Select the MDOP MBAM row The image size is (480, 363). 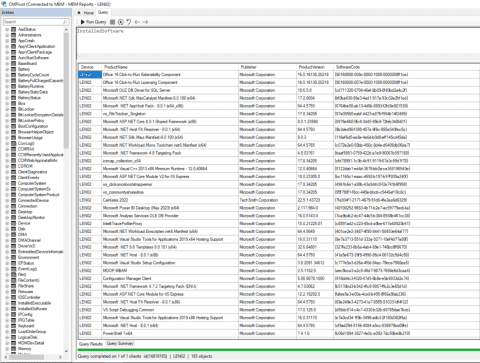279,271
